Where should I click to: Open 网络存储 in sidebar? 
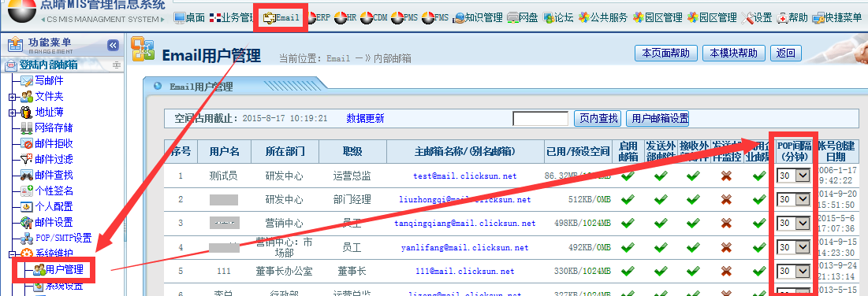click(54, 128)
